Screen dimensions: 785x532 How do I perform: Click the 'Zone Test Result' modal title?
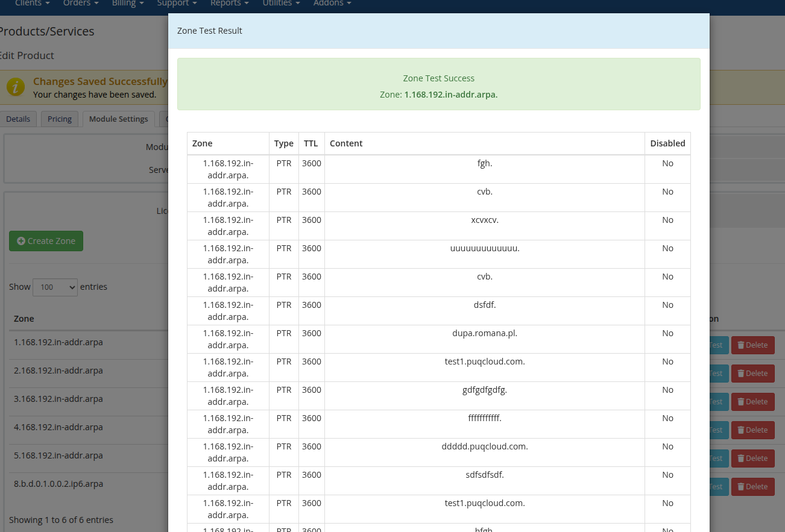pos(209,31)
